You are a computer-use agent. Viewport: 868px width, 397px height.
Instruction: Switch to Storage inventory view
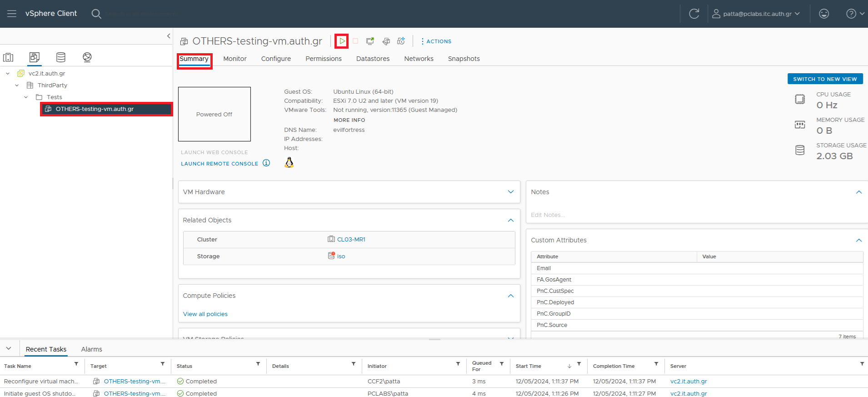click(x=61, y=57)
